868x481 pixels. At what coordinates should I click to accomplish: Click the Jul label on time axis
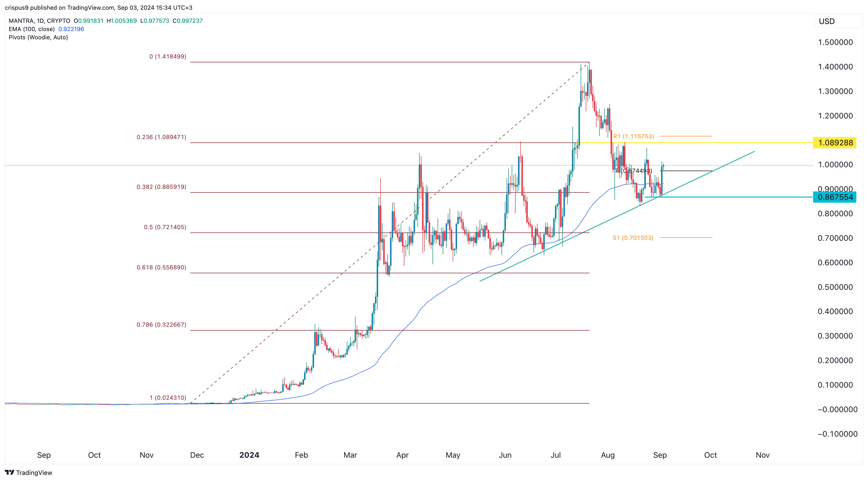click(556, 455)
